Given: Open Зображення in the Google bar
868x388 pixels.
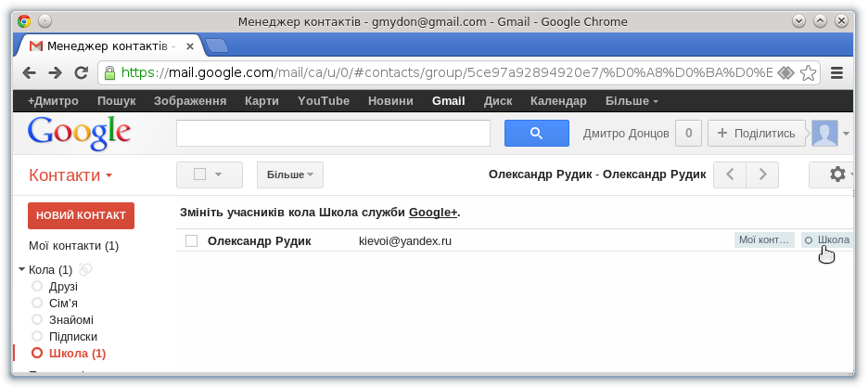Looking at the screenshot, I should [190, 101].
